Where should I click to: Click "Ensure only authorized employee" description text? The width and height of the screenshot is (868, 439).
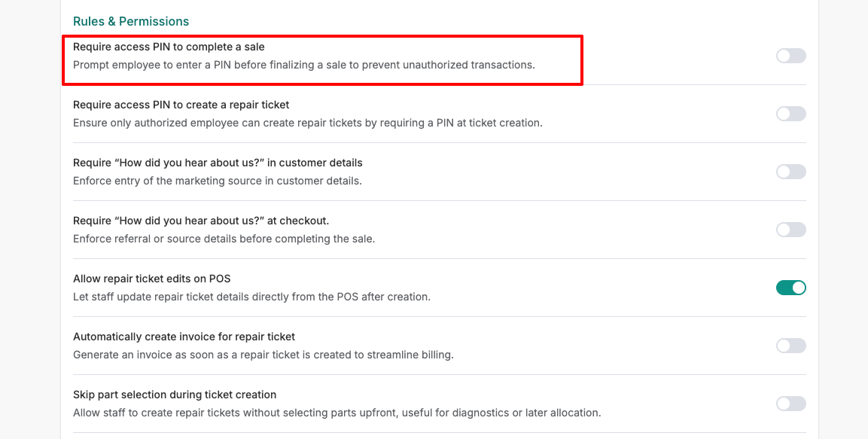point(307,123)
